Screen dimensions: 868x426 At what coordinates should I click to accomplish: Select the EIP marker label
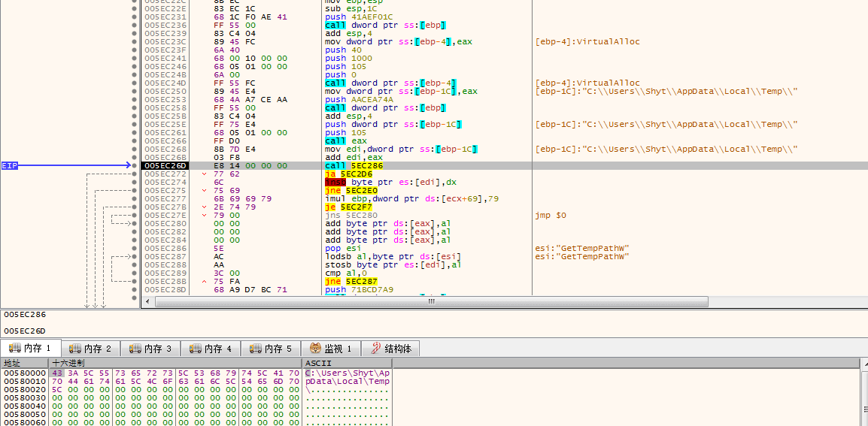pos(10,165)
